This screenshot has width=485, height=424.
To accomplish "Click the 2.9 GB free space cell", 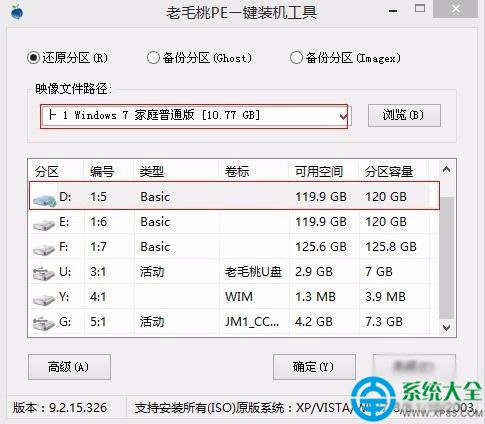I will 314,272.
